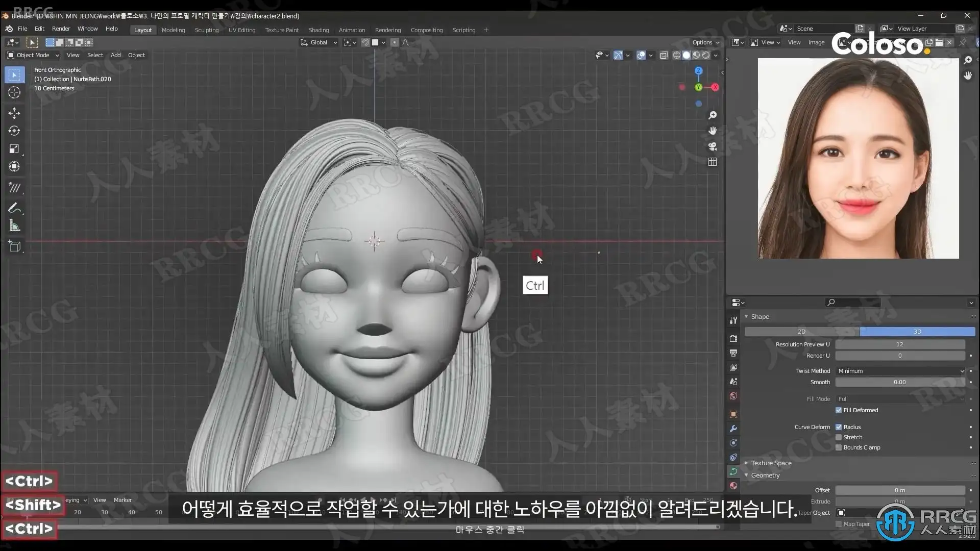The height and width of the screenshot is (551, 980).
Task: Switch to the Sculpting workspace tab
Action: [x=206, y=30]
